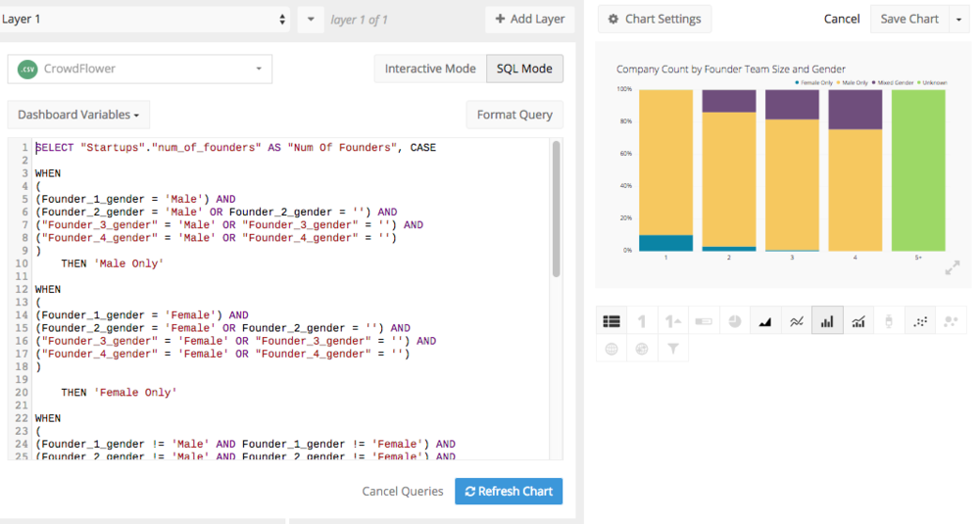The image size is (980, 524).
Task: Select the progress bar chart type
Action: 704,321
